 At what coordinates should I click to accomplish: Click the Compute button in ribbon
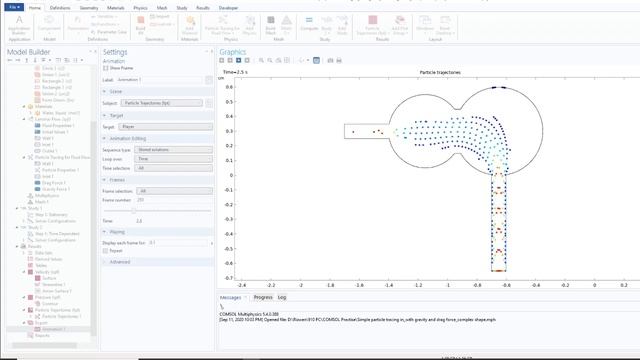[309, 24]
